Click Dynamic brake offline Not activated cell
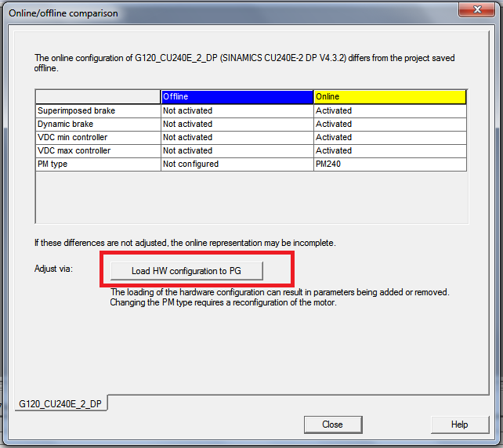Viewport: 503px width, 448px height. [237, 124]
